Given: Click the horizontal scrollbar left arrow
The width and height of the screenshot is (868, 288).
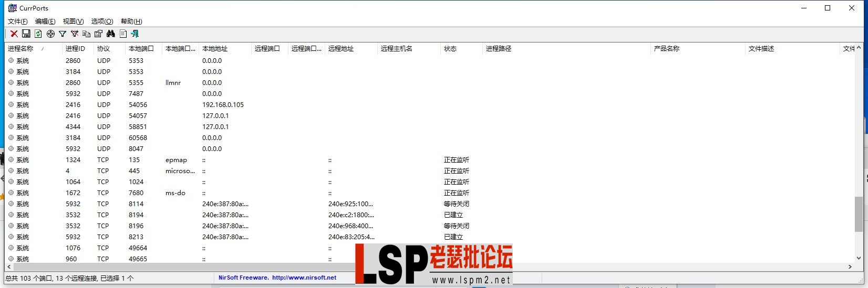Looking at the screenshot, I should click(x=9, y=266).
